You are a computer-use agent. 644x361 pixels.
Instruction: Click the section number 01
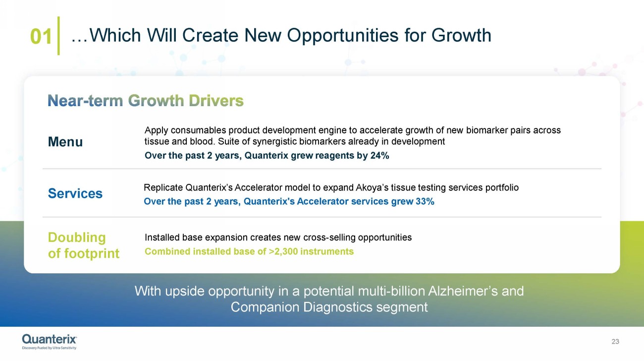(41, 37)
